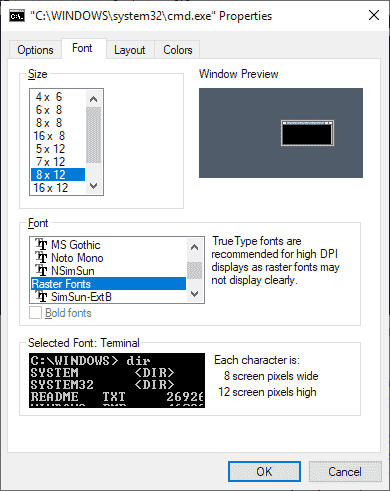Click the TrueType icon beside SimSun-ExtB

pos(41,297)
